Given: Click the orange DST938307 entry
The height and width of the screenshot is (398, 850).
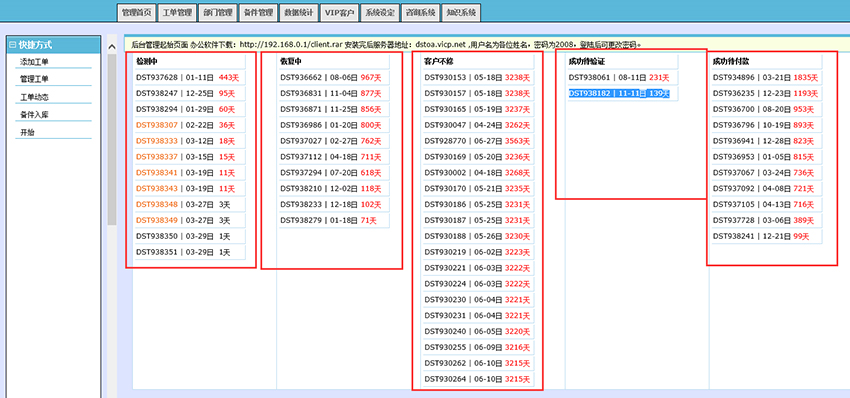Looking at the screenshot, I should [157, 125].
